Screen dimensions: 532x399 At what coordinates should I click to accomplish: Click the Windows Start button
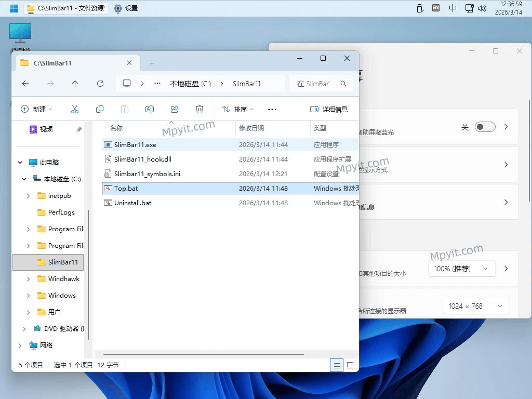point(14,8)
